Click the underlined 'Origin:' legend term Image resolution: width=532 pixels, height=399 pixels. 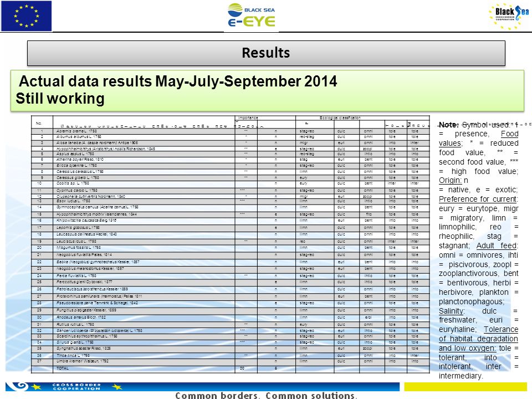click(x=450, y=180)
